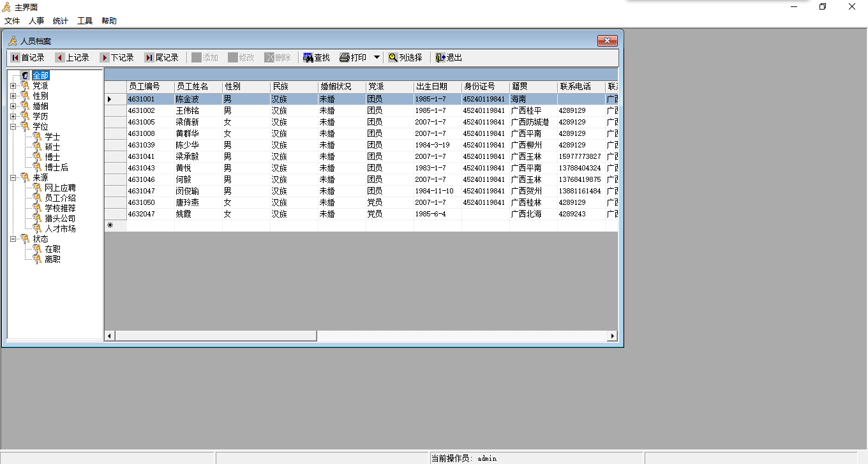Click the icon beside 博士后
Image resolution: width=868 pixels, height=464 pixels.
click(37, 167)
